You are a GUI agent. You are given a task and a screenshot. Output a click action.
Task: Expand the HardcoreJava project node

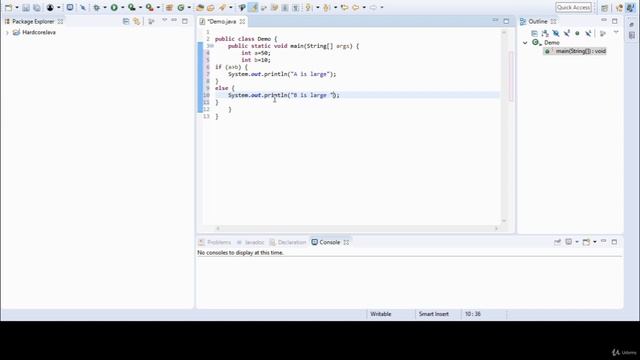[x=7, y=32]
